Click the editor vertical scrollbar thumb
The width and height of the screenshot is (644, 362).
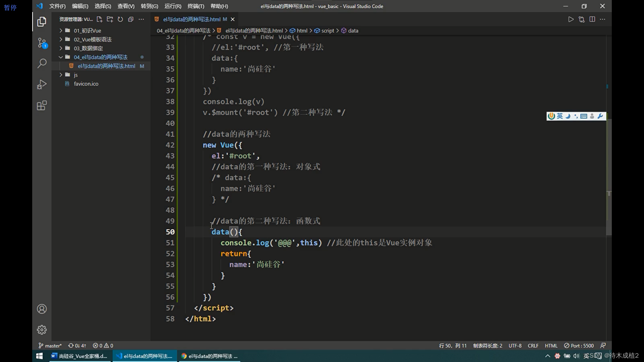coord(609,177)
